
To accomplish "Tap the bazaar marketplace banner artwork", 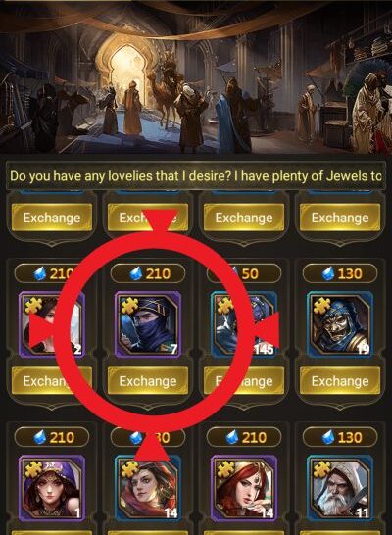I will pyautogui.click(x=196, y=77).
